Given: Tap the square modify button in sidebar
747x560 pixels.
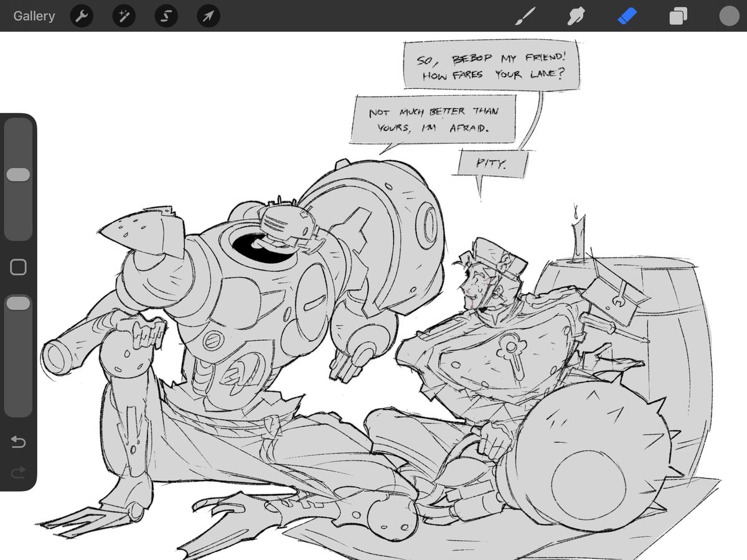Looking at the screenshot, I should (19, 268).
